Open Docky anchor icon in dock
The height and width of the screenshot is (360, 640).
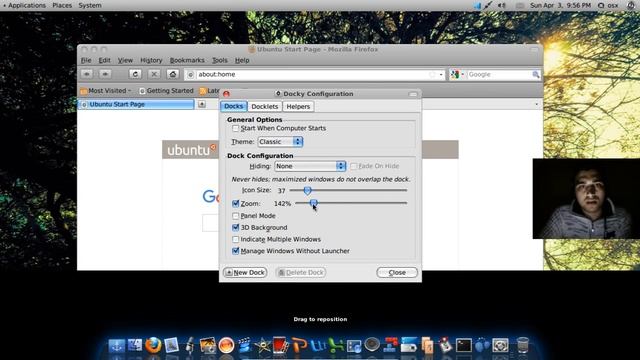[x=117, y=345]
